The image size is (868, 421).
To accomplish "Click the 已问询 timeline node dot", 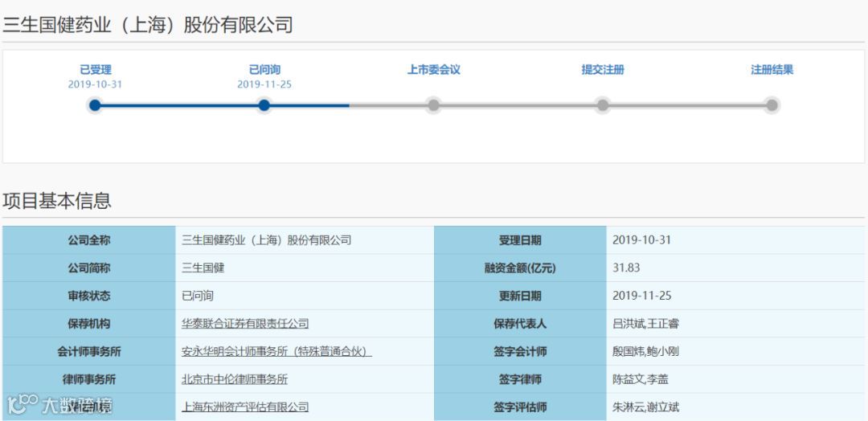I will 264,105.
